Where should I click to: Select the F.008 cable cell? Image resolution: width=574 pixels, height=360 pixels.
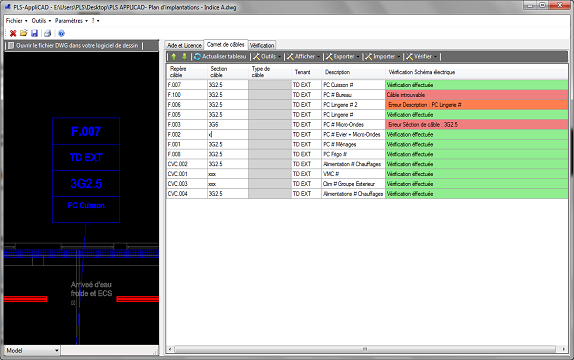(x=187, y=154)
